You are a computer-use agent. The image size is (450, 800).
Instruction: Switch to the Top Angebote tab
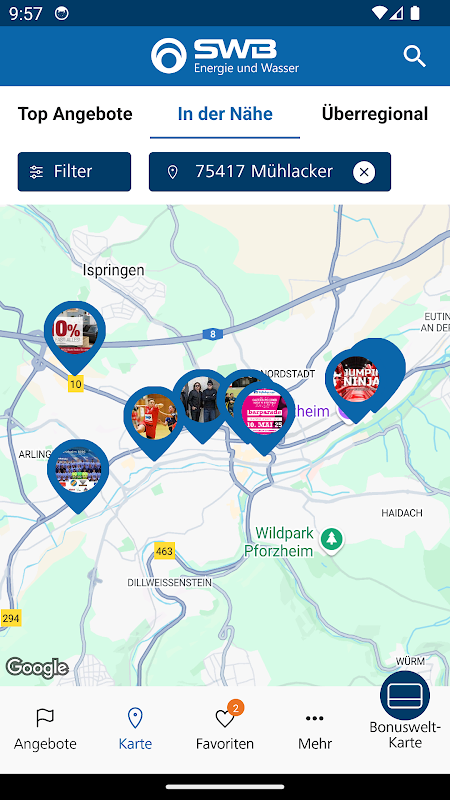[75, 114]
